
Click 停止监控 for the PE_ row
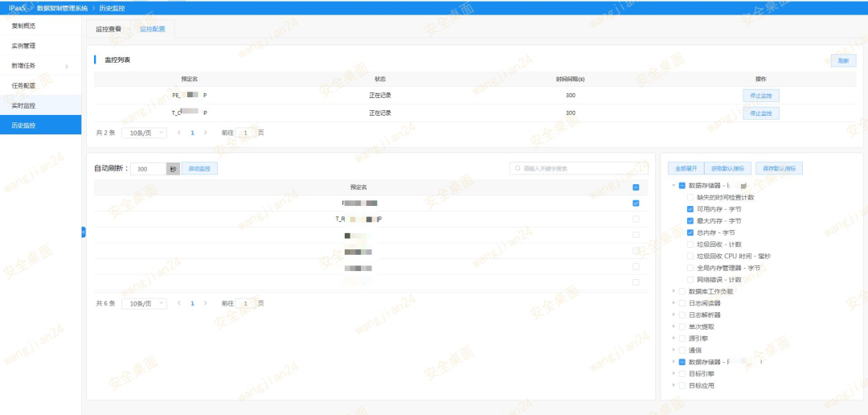[x=760, y=96]
